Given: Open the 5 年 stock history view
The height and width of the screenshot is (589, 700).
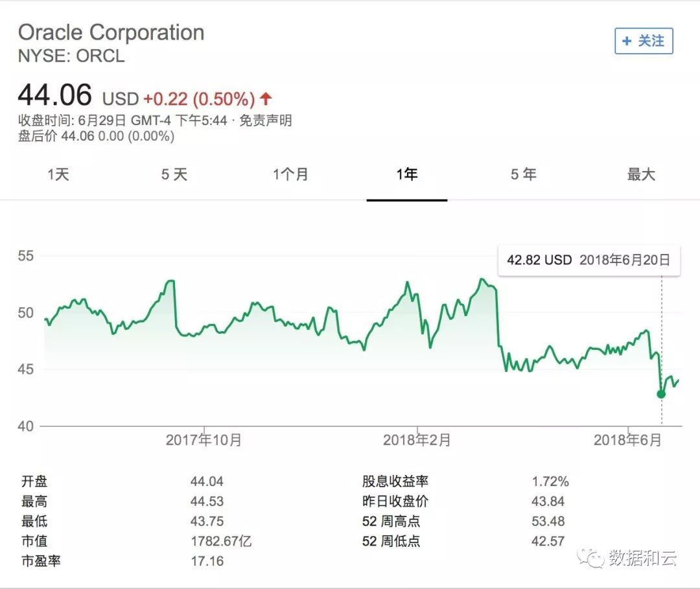Looking at the screenshot, I should pyautogui.click(x=523, y=174).
